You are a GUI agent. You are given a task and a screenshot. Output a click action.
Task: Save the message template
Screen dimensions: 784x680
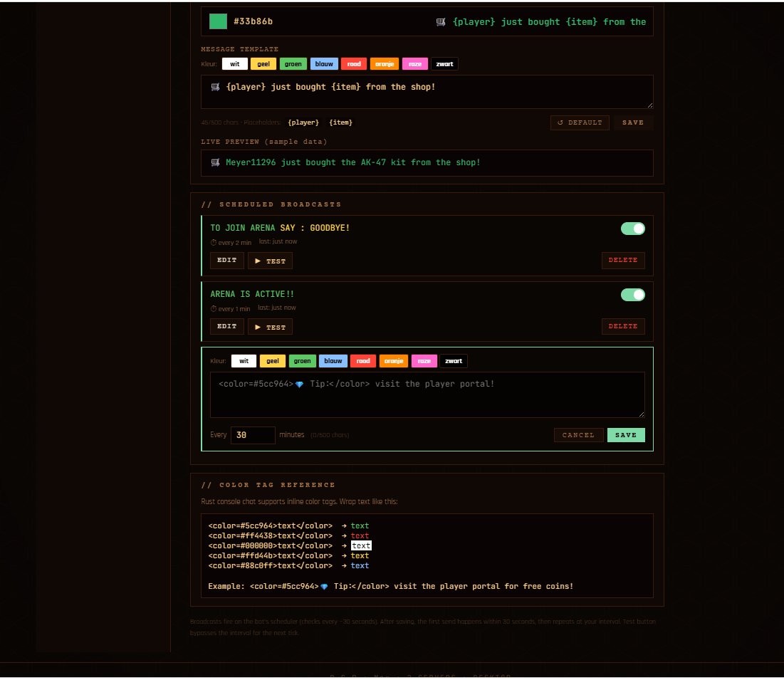(x=633, y=122)
